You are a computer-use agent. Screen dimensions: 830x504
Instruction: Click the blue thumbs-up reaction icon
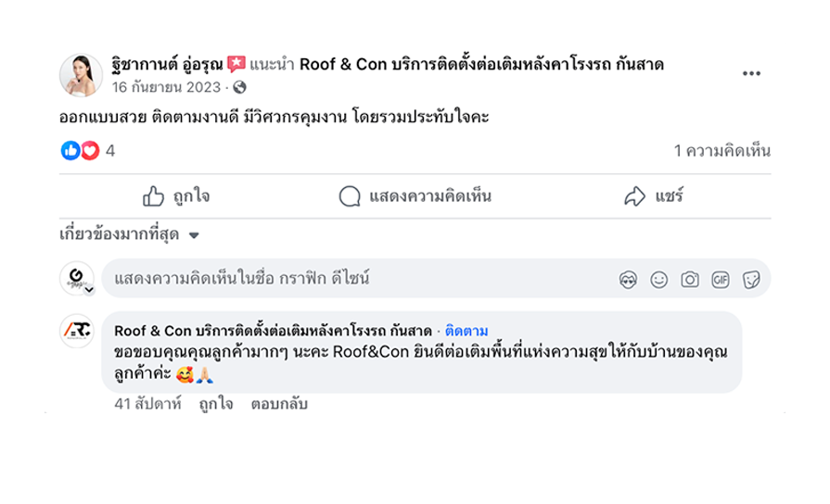(x=70, y=150)
